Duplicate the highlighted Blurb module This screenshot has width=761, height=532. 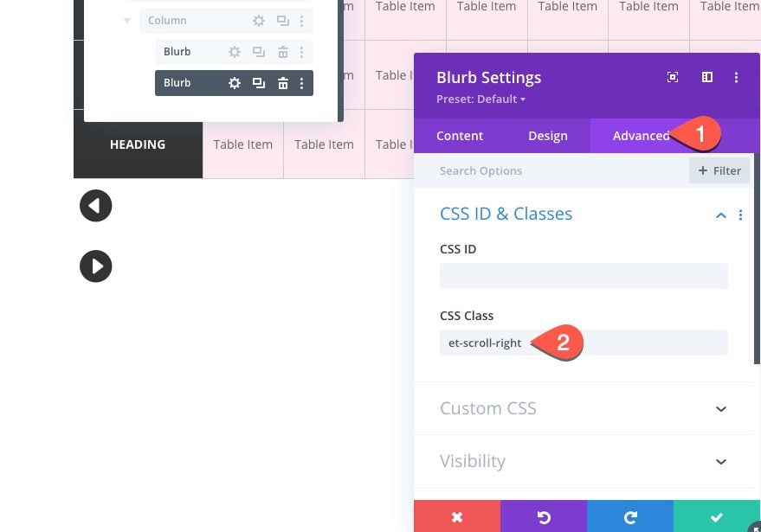[258, 82]
